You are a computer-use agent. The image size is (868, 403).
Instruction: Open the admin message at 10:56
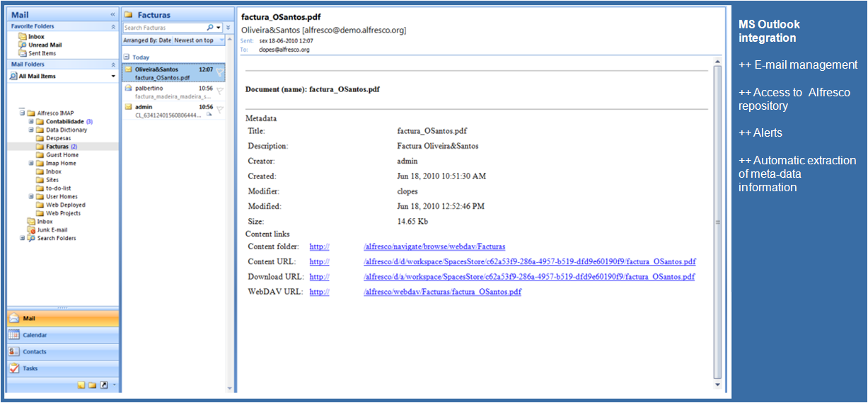tap(174, 110)
